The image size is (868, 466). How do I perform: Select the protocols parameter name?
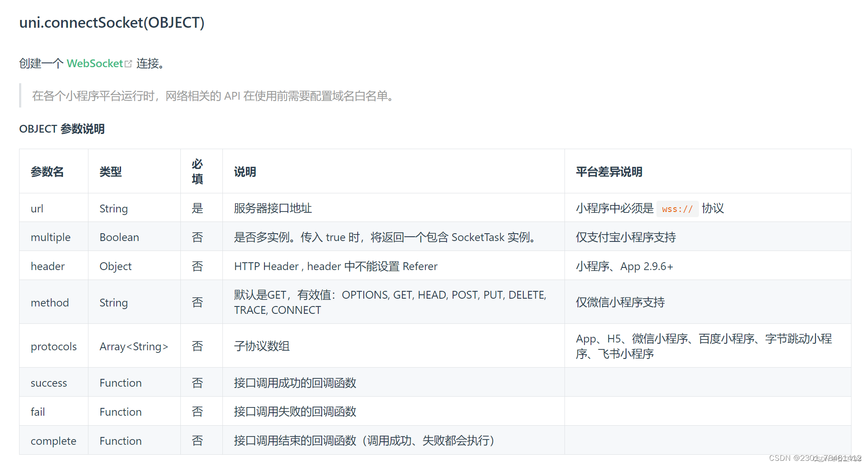click(x=53, y=346)
